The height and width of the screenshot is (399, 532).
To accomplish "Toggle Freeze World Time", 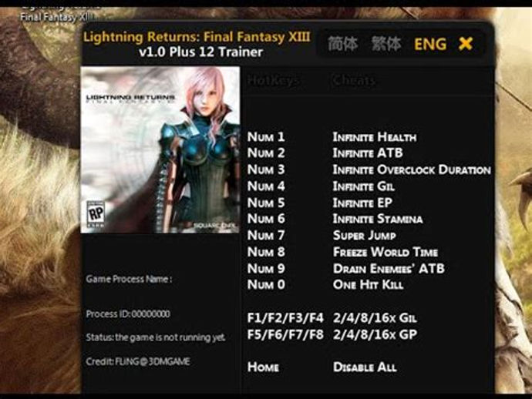I will [386, 252].
